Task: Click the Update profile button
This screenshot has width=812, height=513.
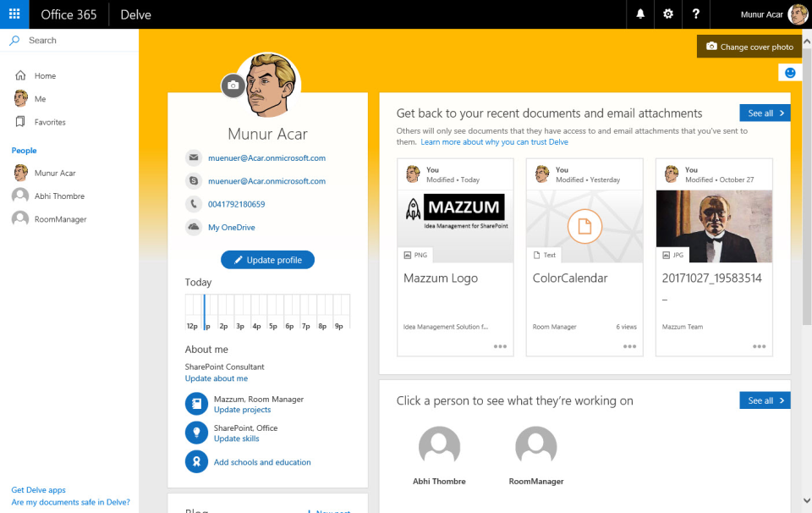Action: [x=267, y=260]
